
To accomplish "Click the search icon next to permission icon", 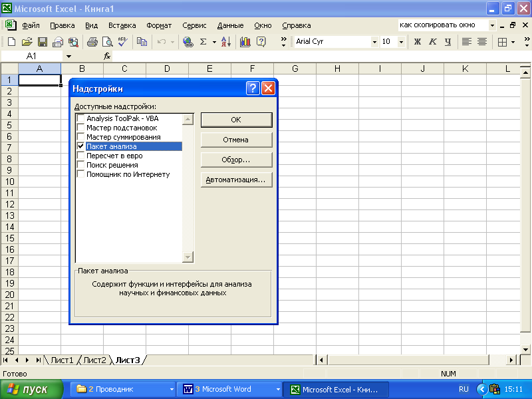I will [x=73, y=42].
